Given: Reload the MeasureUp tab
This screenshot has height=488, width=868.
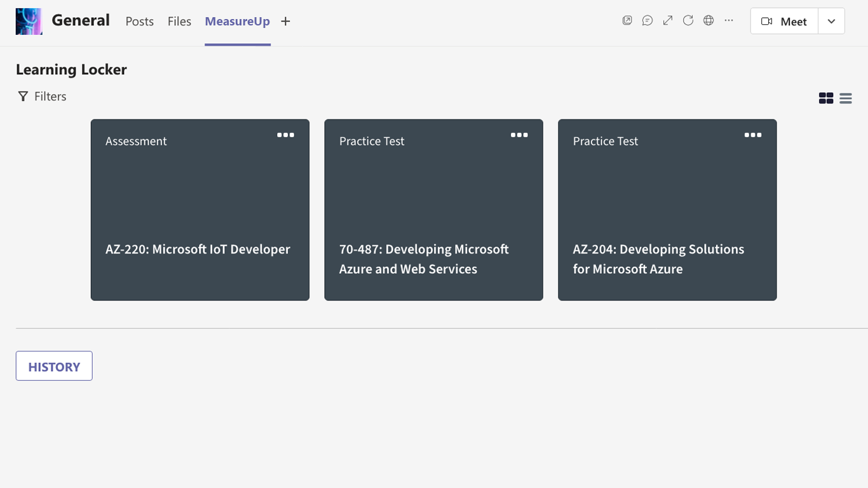Looking at the screenshot, I should click(688, 20).
